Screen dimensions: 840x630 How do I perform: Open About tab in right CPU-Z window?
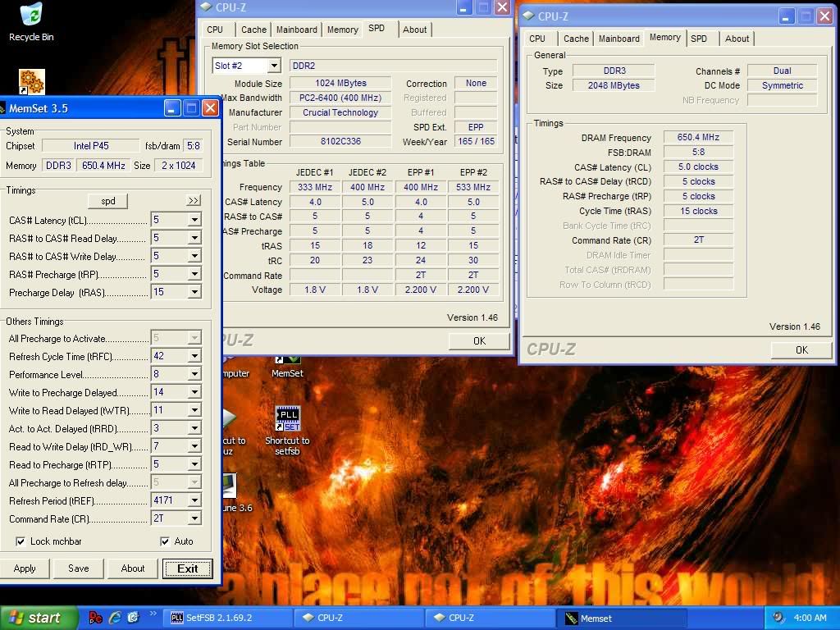coord(737,39)
